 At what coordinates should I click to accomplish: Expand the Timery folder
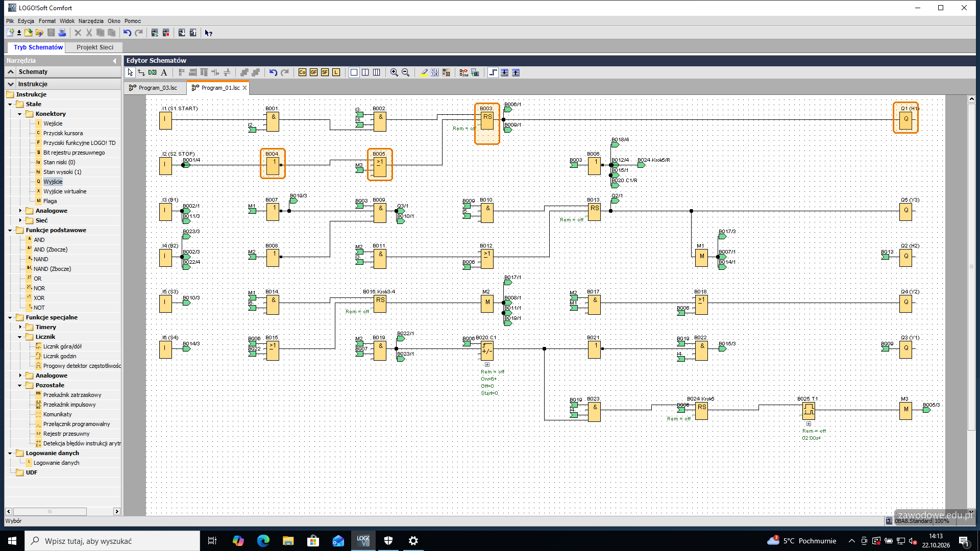(x=20, y=327)
